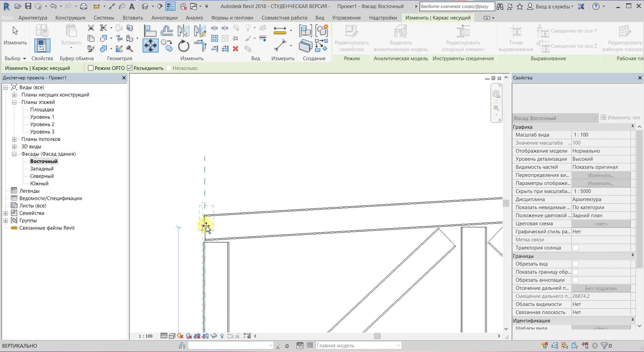
Task: Close the Диспетчер проекта panel
Action: point(124,78)
